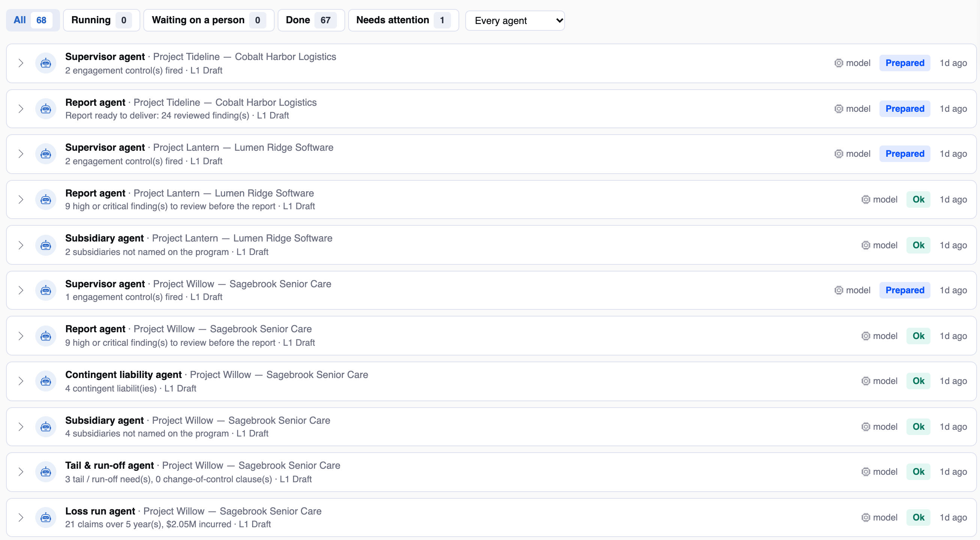
Task: Show the Done 67 filter tab
Action: [311, 20]
